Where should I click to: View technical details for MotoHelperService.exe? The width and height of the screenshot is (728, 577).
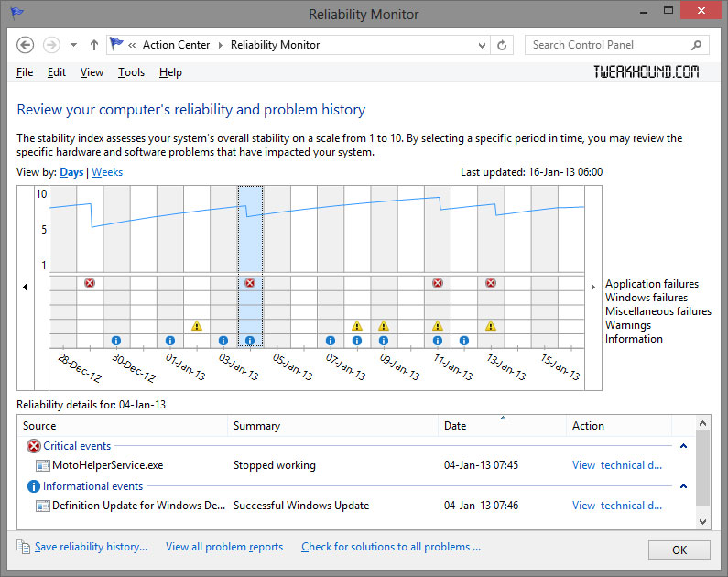pyautogui.click(x=617, y=465)
